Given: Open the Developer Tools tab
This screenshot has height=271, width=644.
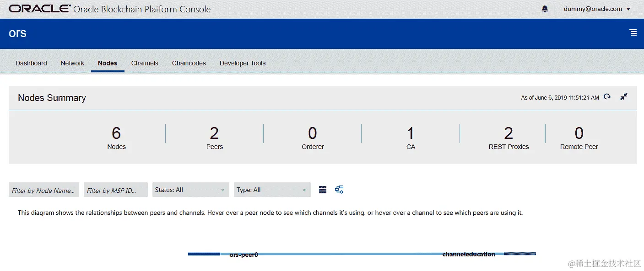Looking at the screenshot, I should [x=243, y=63].
